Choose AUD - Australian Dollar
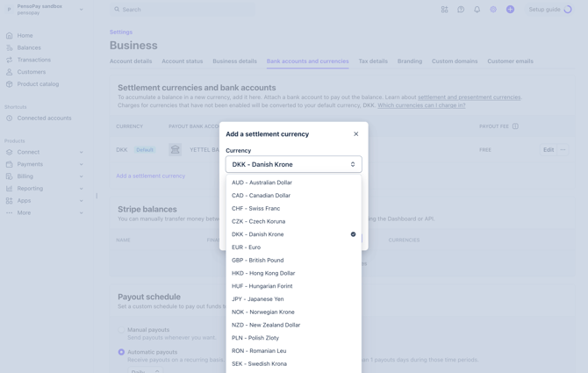Image resolution: width=588 pixels, height=373 pixels. (x=294, y=183)
